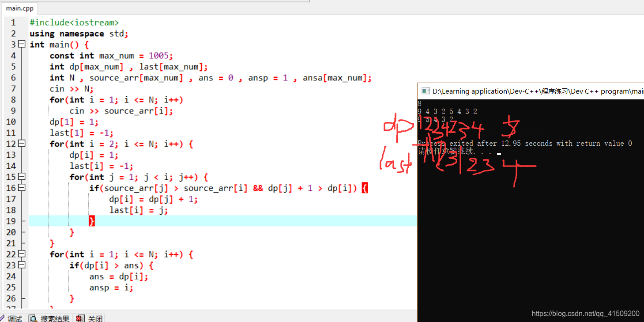
Task: Click on "last[i] = j;" at line 18
Action: (139, 210)
